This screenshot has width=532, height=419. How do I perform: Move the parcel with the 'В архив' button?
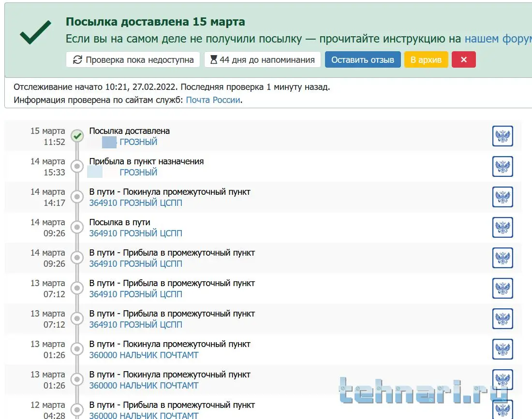pos(426,59)
